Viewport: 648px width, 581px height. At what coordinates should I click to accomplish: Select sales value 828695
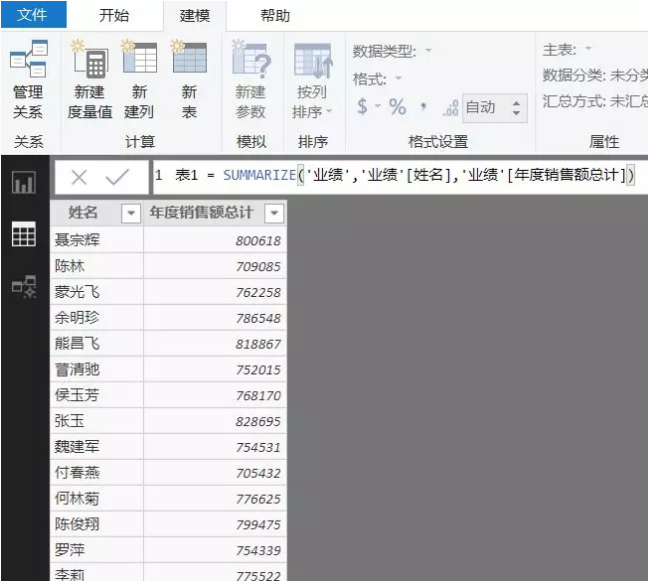215,421
